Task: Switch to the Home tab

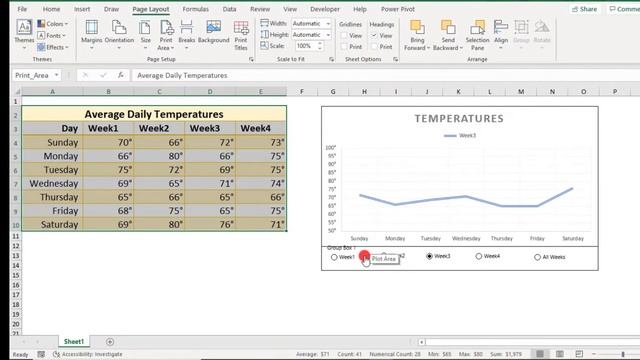Action: click(x=51, y=9)
